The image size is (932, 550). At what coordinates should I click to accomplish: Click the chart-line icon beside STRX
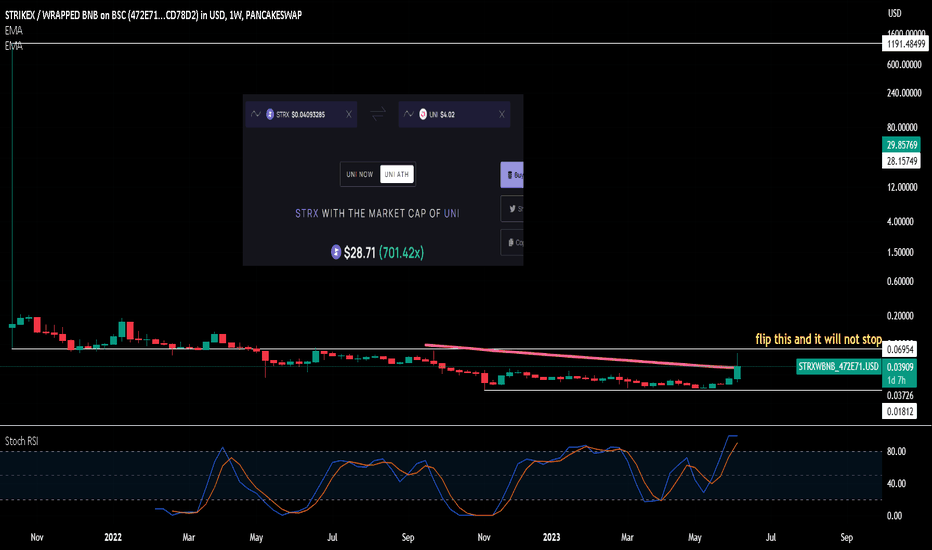(256, 114)
